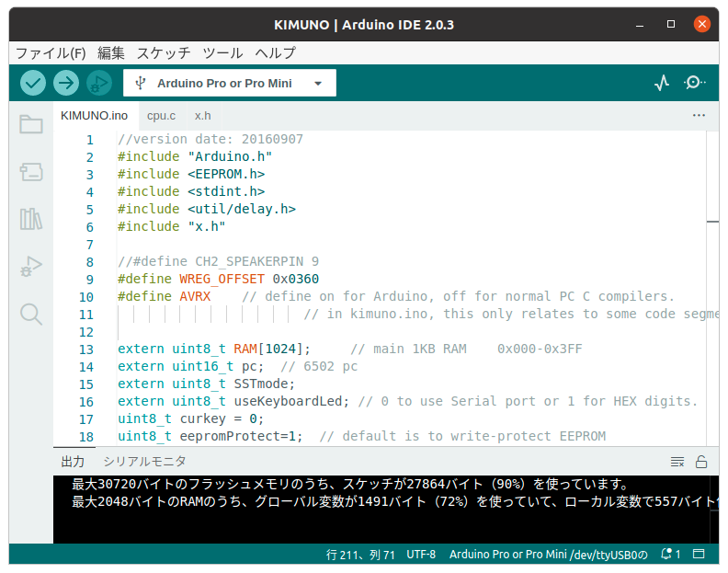Click WREG_OFFSET in the define line
This screenshot has width=728, height=573.
click(x=222, y=279)
